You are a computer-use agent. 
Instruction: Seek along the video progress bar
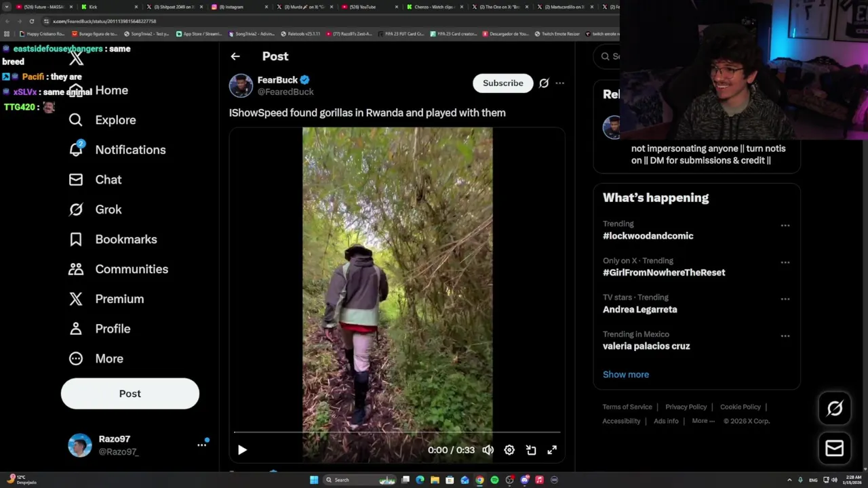397,432
